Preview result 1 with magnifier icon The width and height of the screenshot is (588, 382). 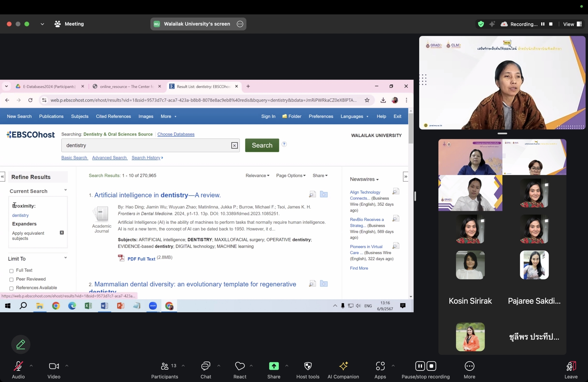click(x=312, y=195)
